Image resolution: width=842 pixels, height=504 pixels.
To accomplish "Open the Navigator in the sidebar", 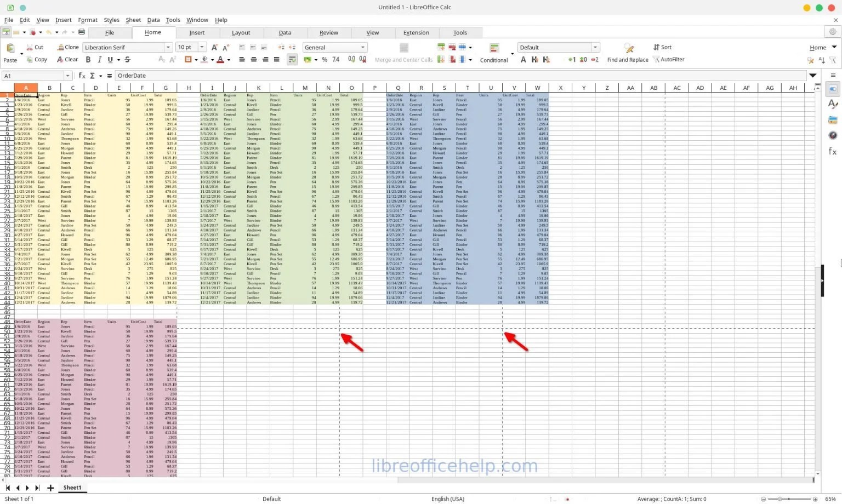I will (832, 135).
